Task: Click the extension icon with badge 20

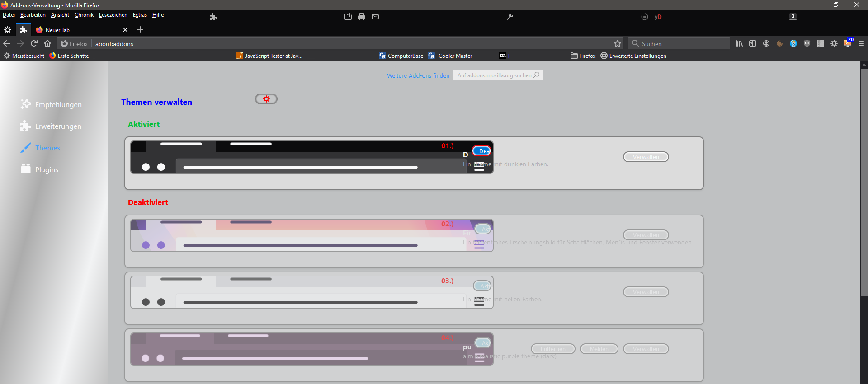Action: point(848,43)
